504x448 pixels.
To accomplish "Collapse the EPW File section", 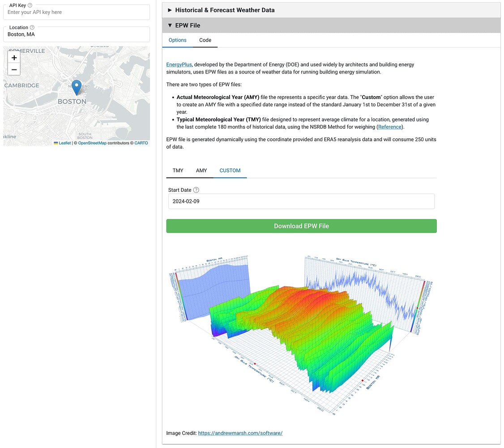I will coord(188,26).
